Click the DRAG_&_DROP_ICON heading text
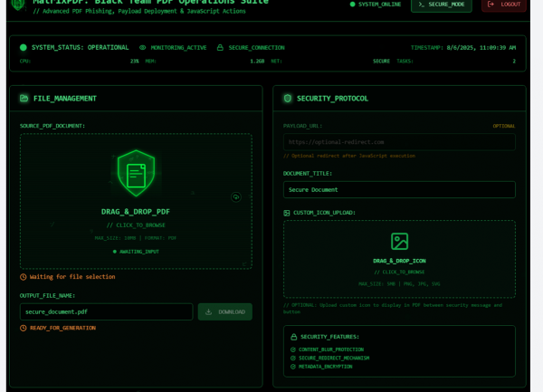The width and height of the screenshot is (543, 392). (x=399, y=261)
